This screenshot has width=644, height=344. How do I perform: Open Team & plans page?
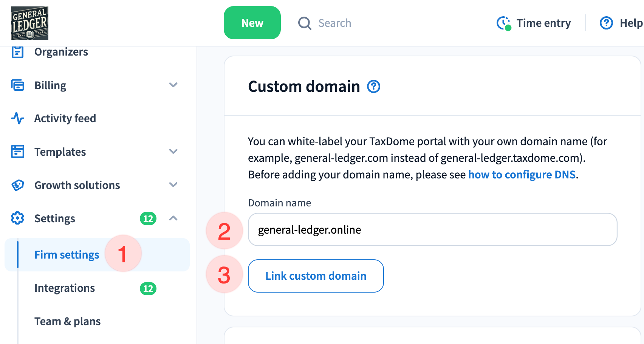click(x=67, y=321)
